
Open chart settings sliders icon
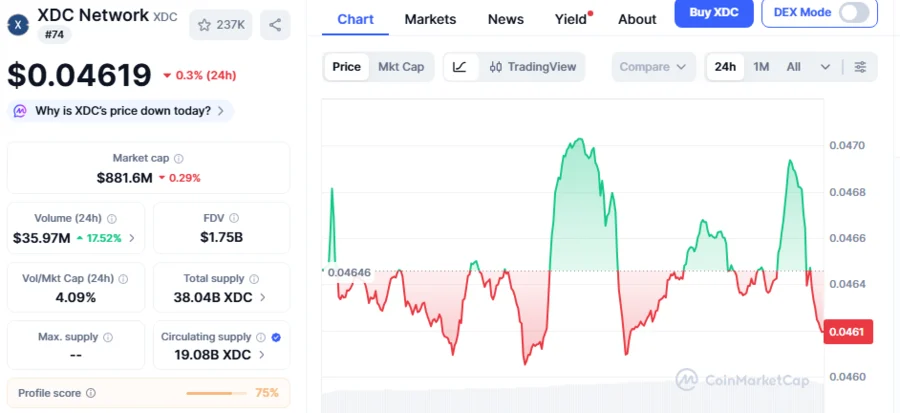(x=860, y=67)
